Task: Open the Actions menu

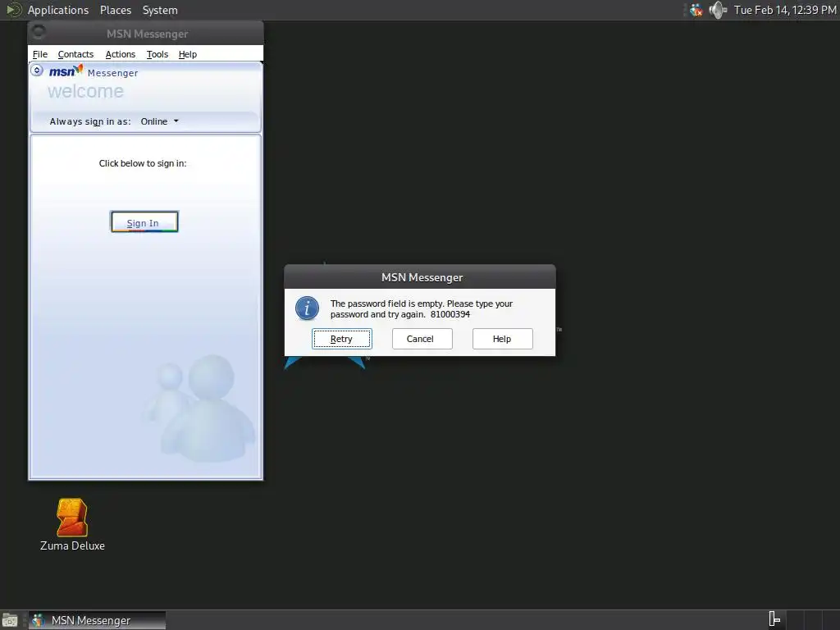Action: [120, 54]
